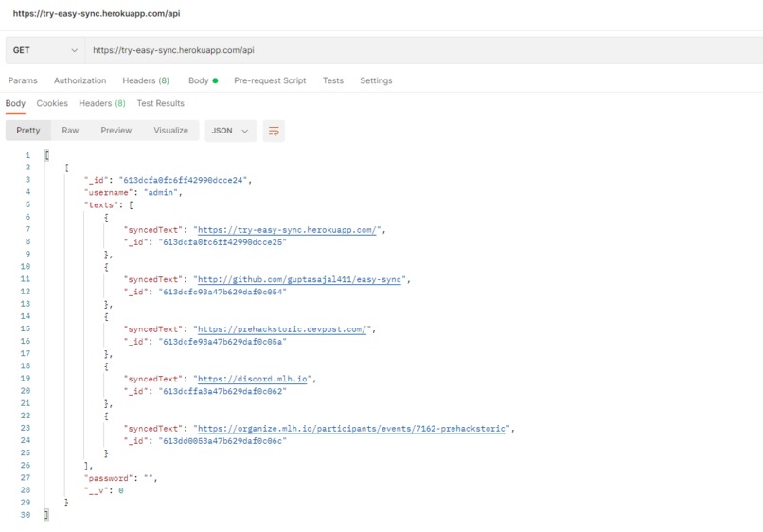Open the Test Results tab
This screenshot has width=763, height=532.
[160, 104]
